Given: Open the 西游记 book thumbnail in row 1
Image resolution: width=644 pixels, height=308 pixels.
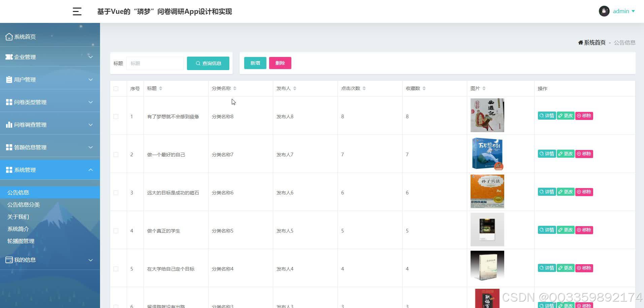Looking at the screenshot, I should pos(487,115).
